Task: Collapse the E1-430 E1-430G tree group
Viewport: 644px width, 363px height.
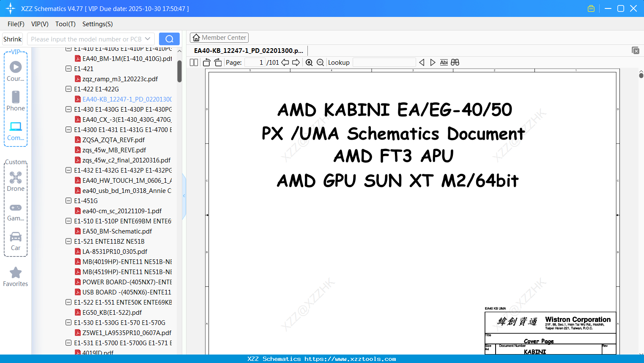Action: point(69,109)
